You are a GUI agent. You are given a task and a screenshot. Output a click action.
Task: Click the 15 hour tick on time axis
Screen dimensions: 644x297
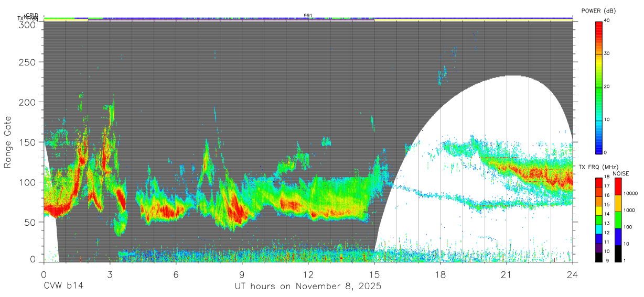pyautogui.click(x=374, y=274)
